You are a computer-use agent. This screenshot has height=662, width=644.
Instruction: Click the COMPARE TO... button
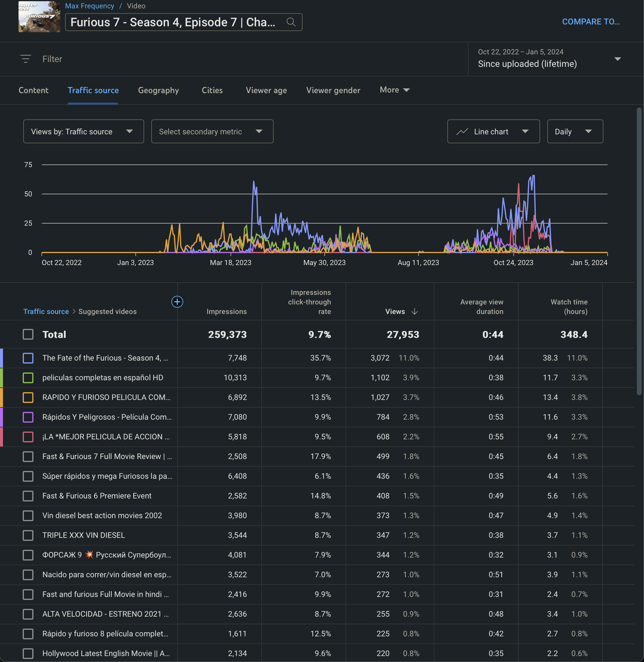(x=591, y=22)
